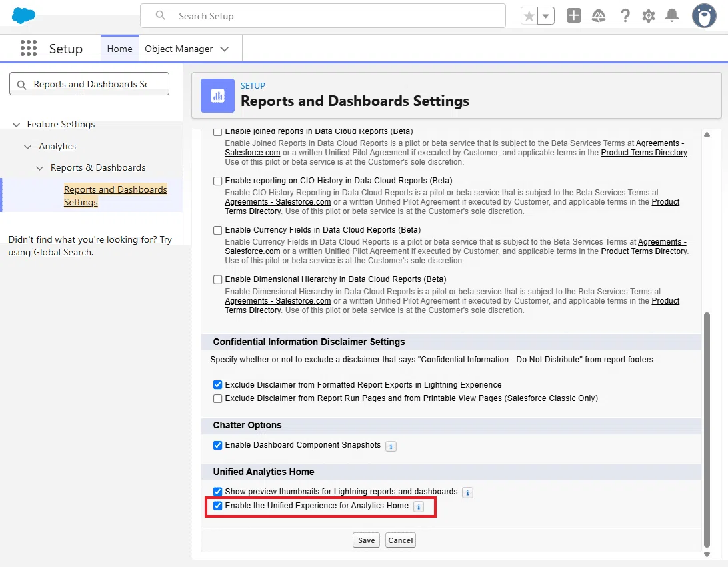728x567 pixels.
Task: Uncheck Enable the Unified Experience for Analytics Home
Action: [217, 506]
